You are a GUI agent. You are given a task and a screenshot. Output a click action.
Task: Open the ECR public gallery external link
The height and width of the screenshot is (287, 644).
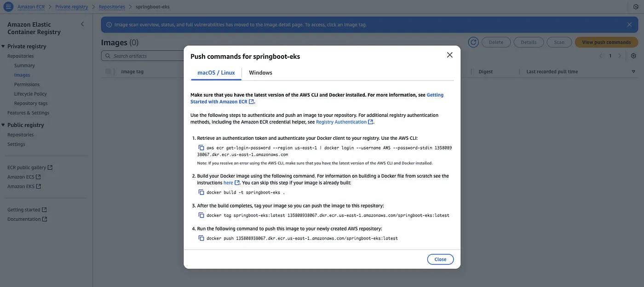pos(30,167)
